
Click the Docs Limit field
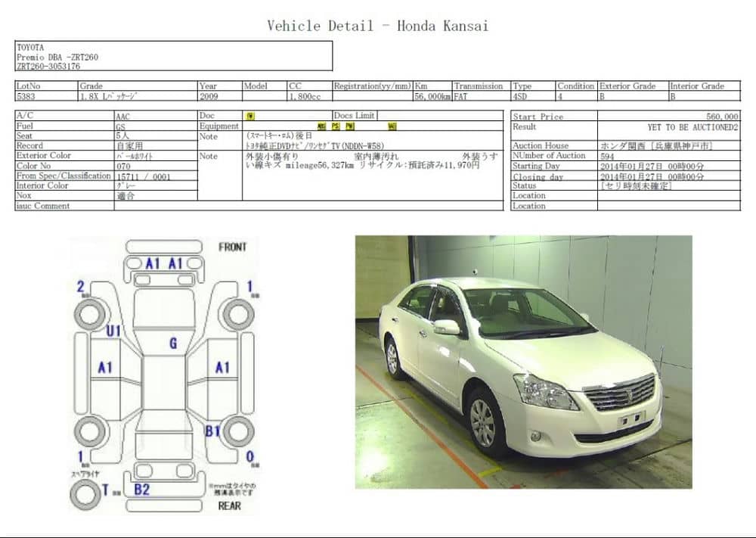pos(440,116)
